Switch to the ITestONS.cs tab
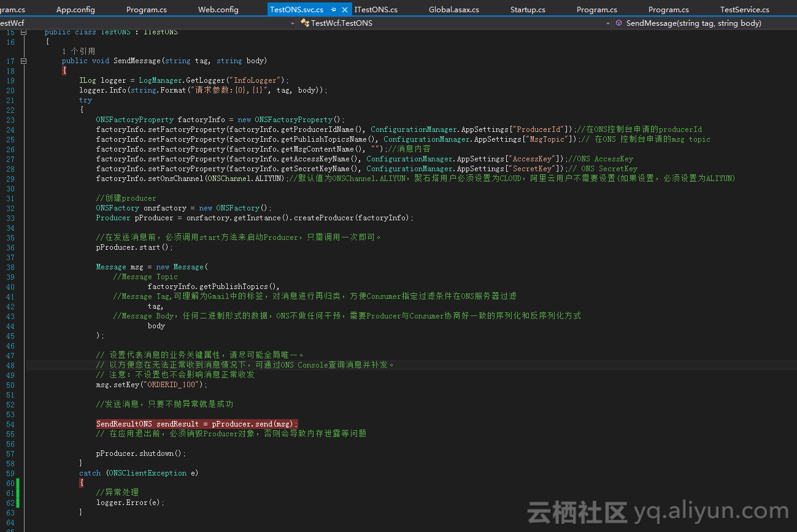The image size is (797, 532). pos(376,10)
